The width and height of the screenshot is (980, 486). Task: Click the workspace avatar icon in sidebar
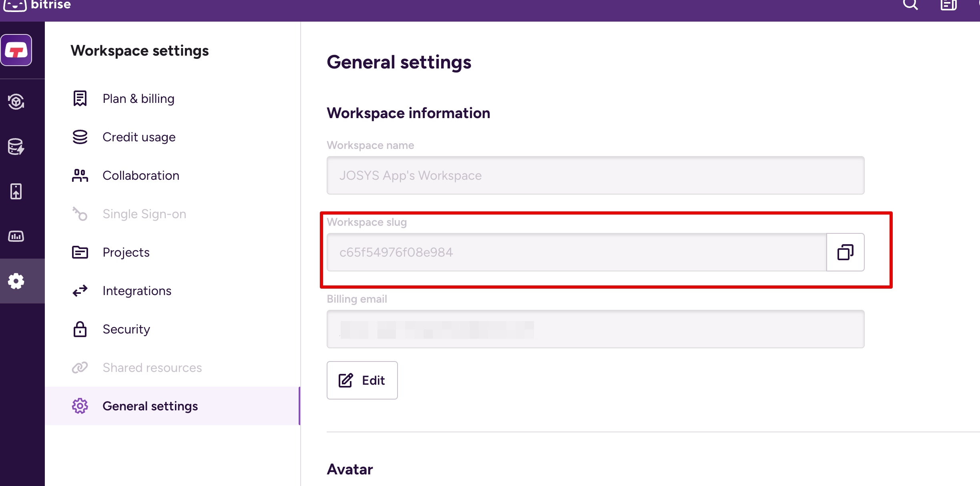pos(16,50)
